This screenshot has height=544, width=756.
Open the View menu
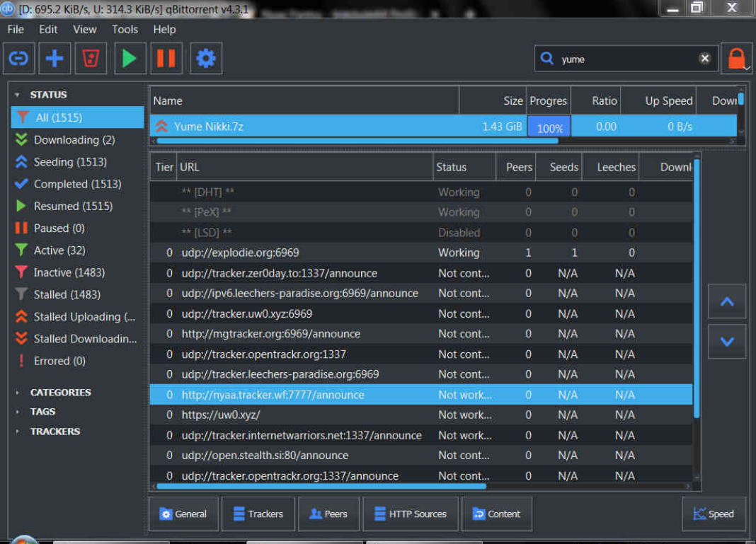(84, 30)
